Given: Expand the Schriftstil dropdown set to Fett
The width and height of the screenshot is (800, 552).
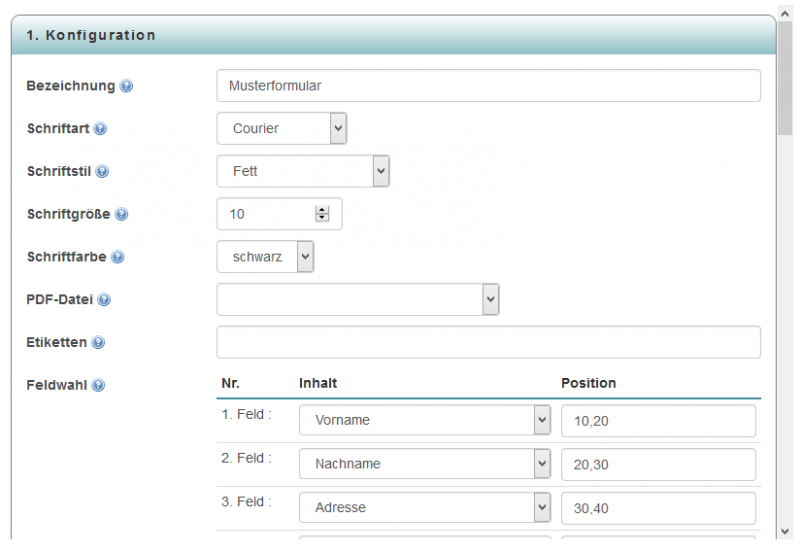Looking at the screenshot, I should coord(303,171).
